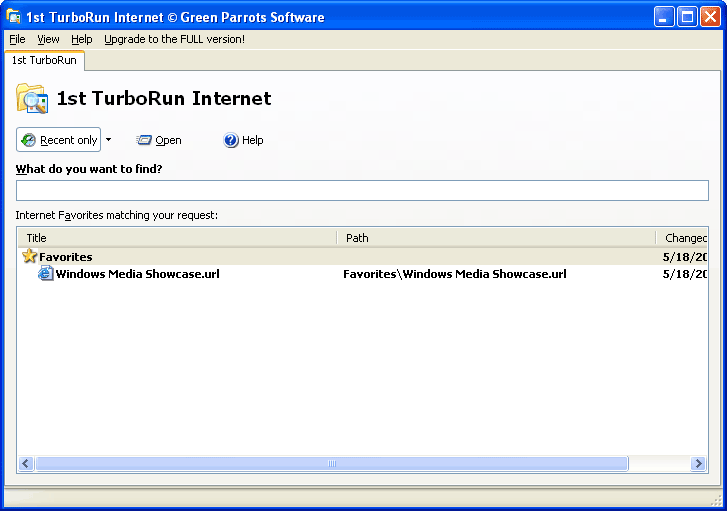Open the Help menu

pos(82,39)
